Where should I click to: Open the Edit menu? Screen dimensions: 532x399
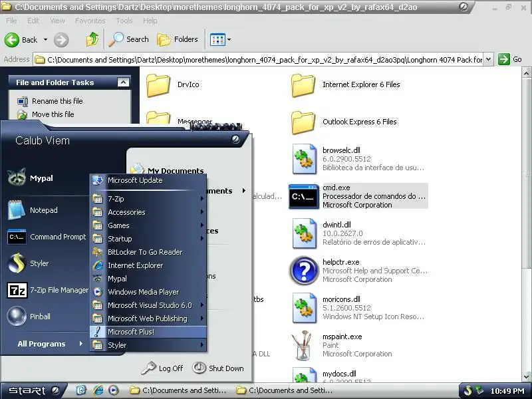pyautogui.click(x=33, y=21)
